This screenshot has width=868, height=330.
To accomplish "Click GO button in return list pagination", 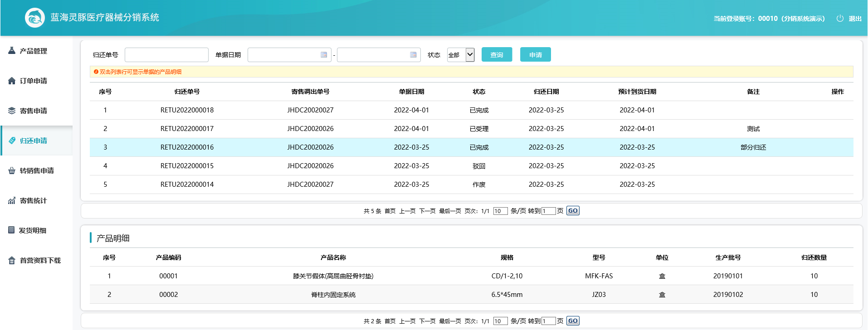I will pos(573,211).
